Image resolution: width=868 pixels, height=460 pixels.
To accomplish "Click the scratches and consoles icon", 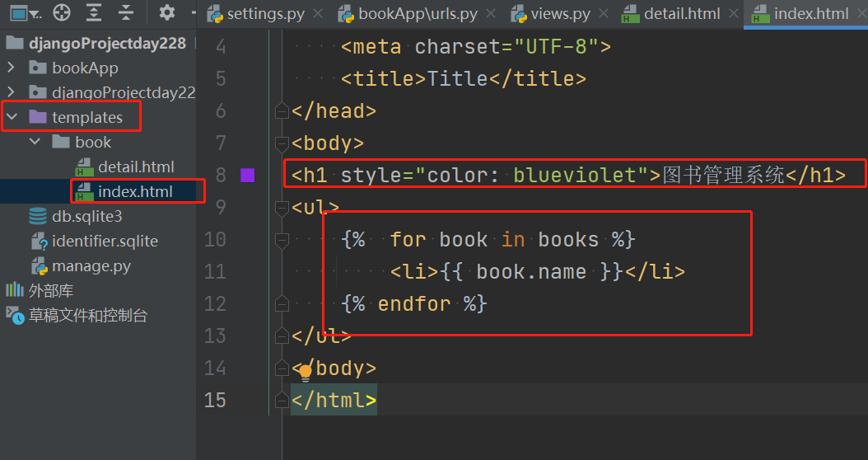I will (x=15, y=316).
